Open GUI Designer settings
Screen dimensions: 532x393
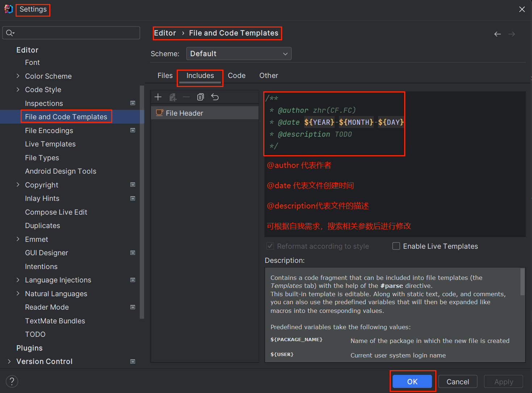click(x=47, y=253)
